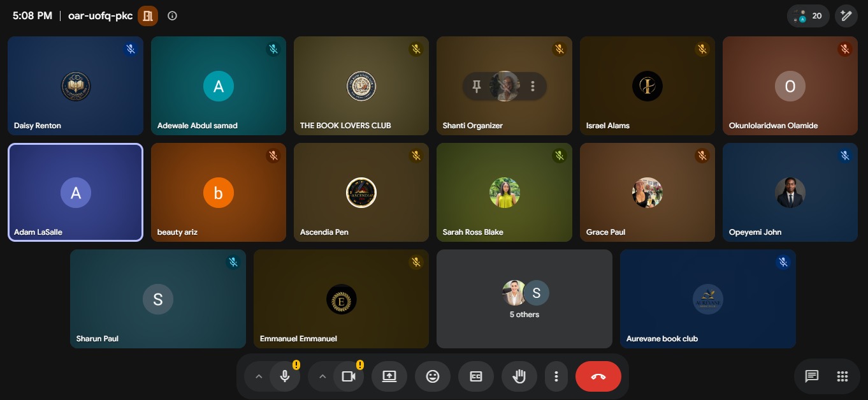Image resolution: width=868 pixels, height=400 pixels.
Task: Click Opeyemi John's profile picture
Action: (790, 193)
